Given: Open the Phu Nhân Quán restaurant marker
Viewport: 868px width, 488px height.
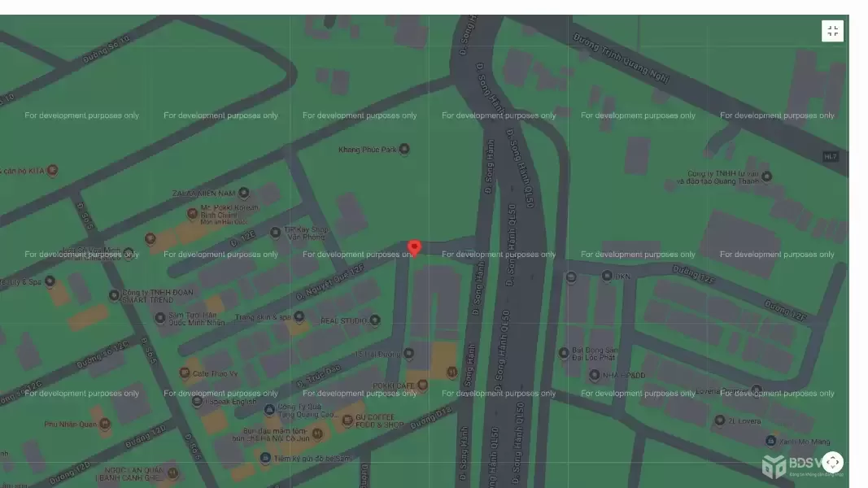Looking at the screenshot, I should coord(104,423).
